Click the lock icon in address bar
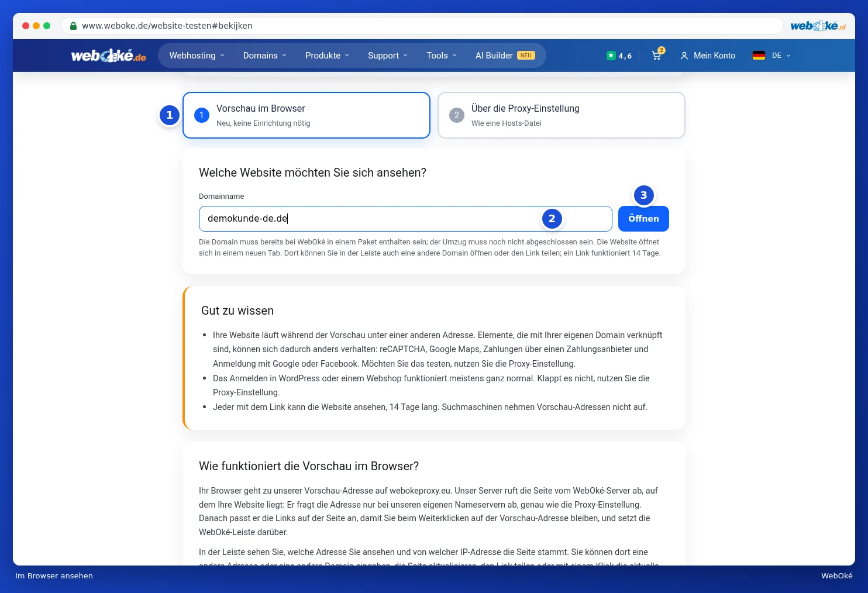The width and height of the screenshot is (868, 593). click(x=73, y=26)
